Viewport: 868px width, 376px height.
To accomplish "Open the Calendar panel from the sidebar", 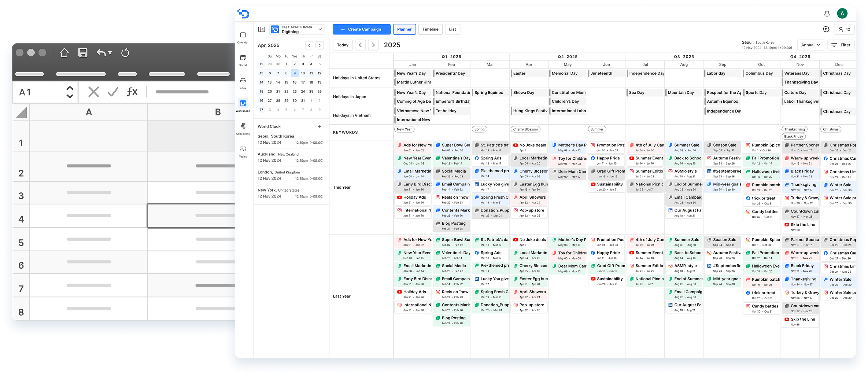I will click(243, 36).
